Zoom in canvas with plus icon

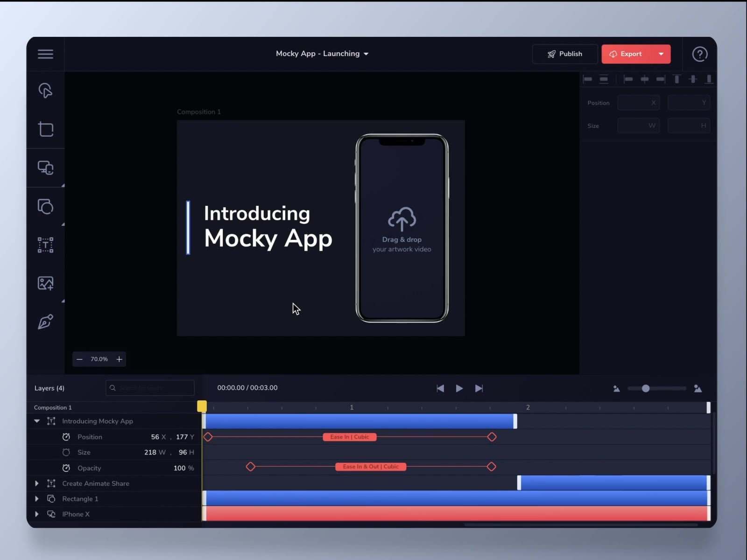pyautogui.click(x=120, y=359)
